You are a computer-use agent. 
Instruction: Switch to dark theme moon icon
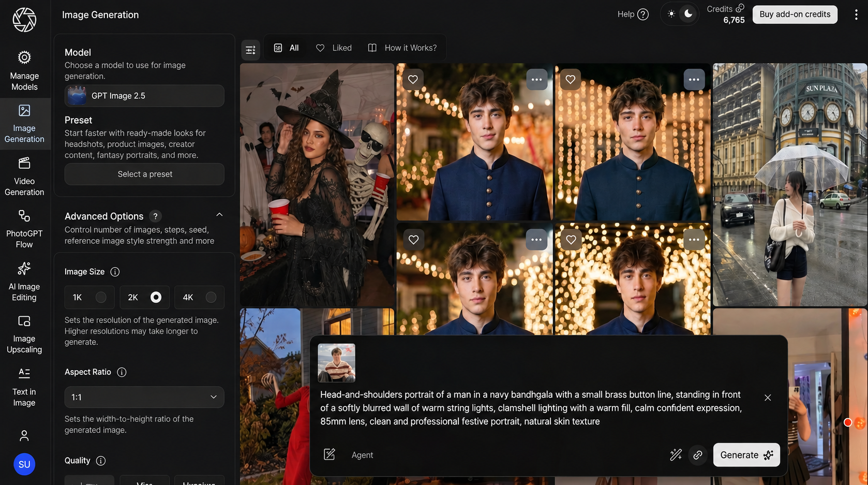coord(688,14)
